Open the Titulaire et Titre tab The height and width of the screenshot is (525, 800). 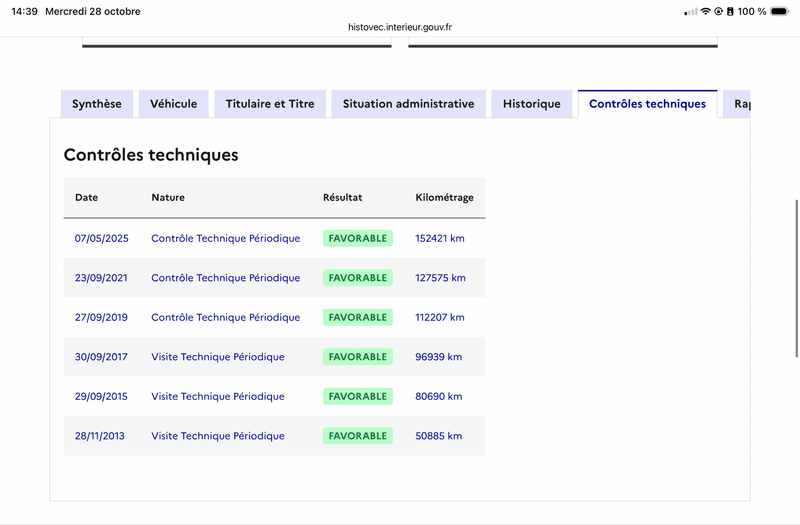(270, 104)
